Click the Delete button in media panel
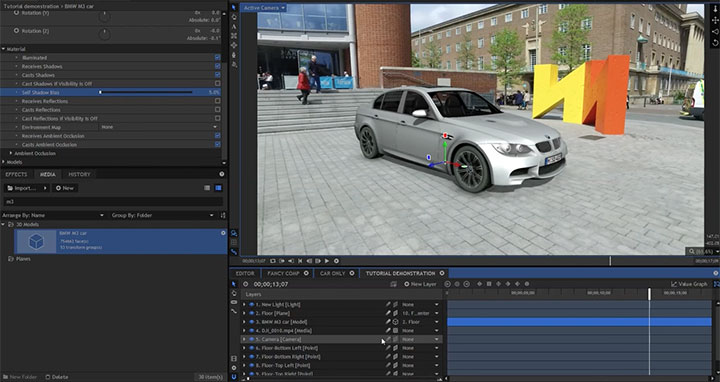The width and height of the screenshot is (720, 382). pos(57,377)
